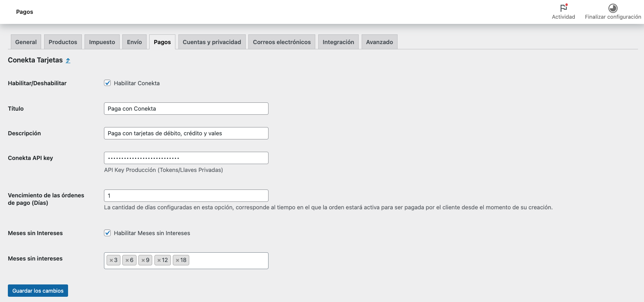
Task: Switch to the General tab
Action: point(26,42)
